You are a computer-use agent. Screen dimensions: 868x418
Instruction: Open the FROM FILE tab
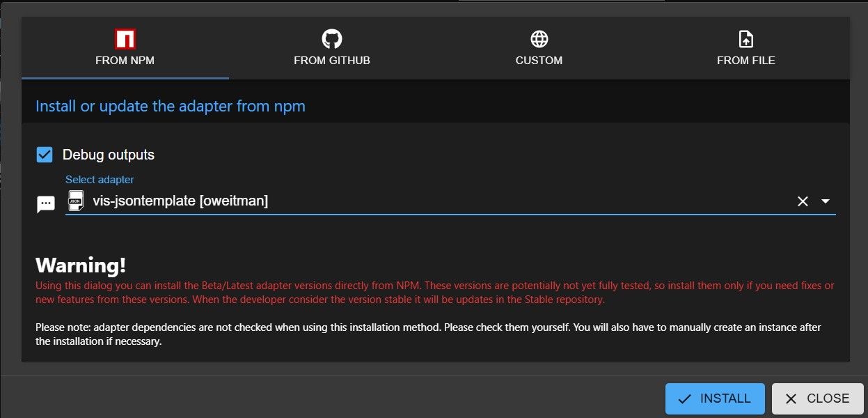pyautogui.click(x=746, y=48)
